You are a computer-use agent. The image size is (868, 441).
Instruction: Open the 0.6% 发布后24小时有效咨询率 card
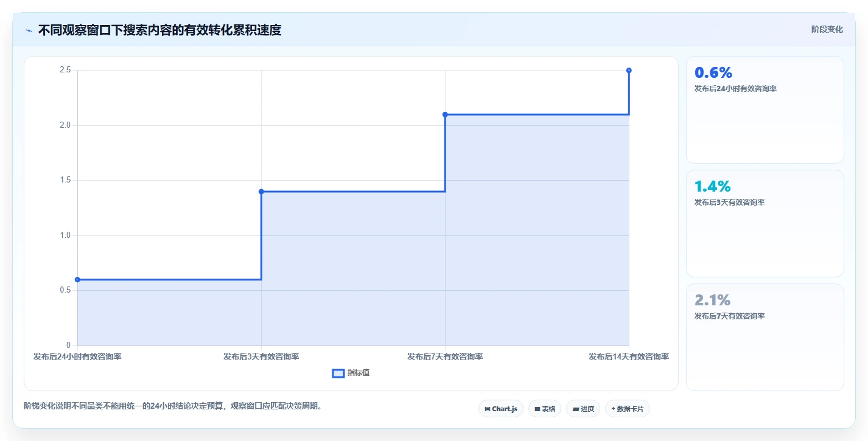tap(765, 110)
